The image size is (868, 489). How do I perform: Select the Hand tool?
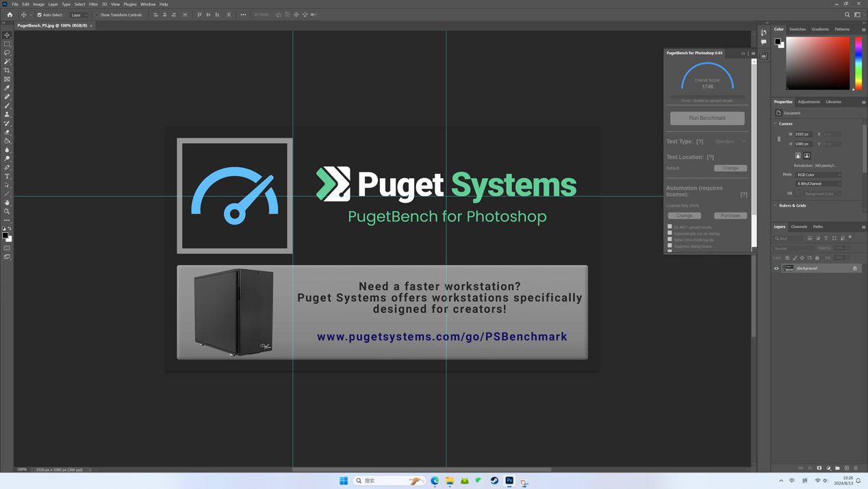8,203
